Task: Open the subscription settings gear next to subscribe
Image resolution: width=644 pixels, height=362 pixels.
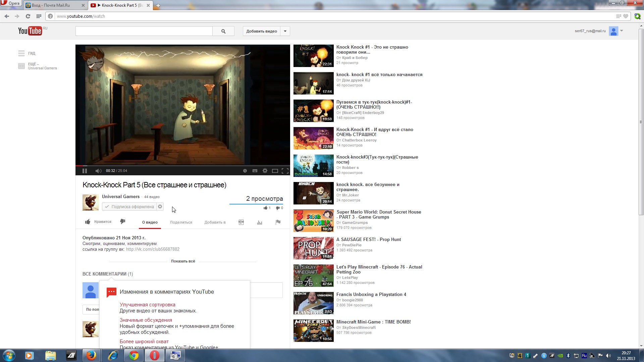Action: pyautogui.click(x=160, y=207)
